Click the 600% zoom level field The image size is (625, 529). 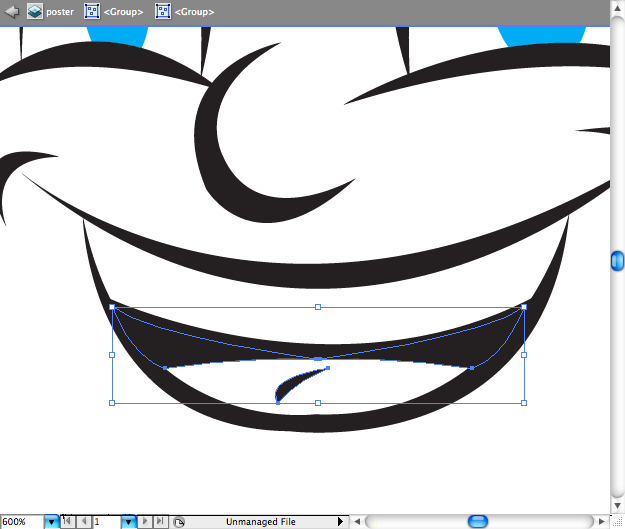click(x=22, y=522)
